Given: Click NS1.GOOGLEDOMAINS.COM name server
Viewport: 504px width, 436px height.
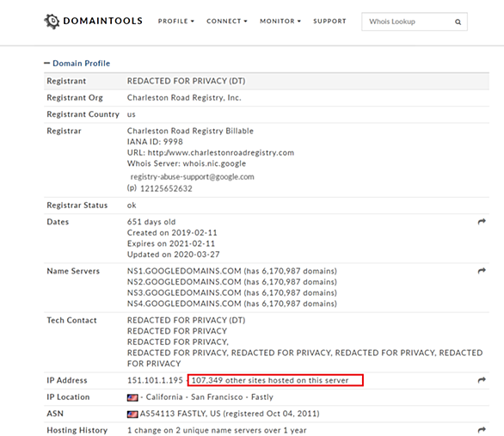Looking at the screenshot, I should 184,271.
